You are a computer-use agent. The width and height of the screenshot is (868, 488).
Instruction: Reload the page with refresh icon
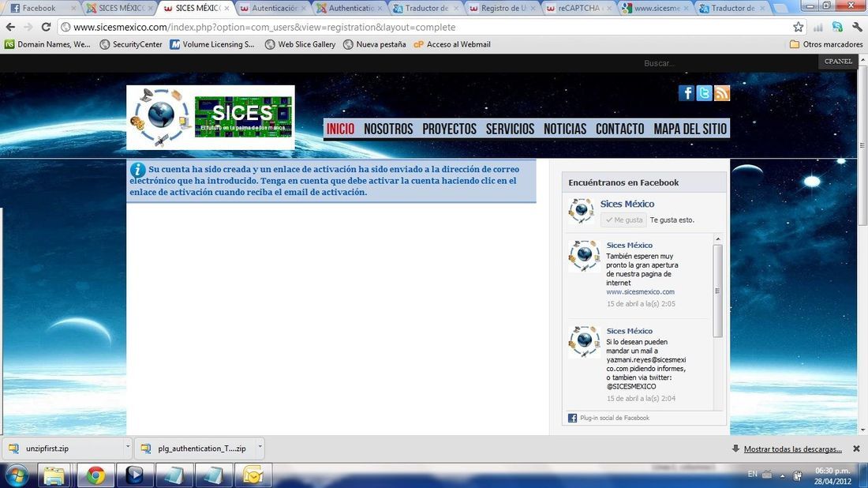(46, 27)
